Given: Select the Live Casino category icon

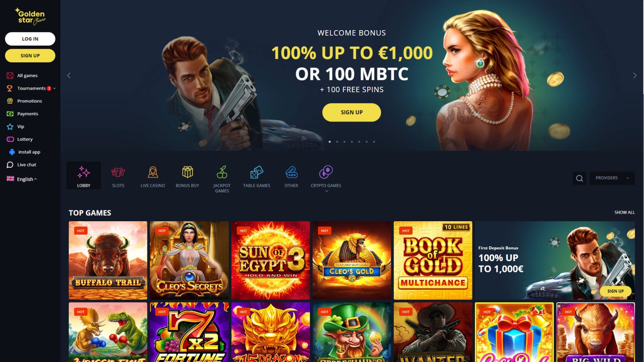Looking at the screenshot, I should (x=153, y=172).
